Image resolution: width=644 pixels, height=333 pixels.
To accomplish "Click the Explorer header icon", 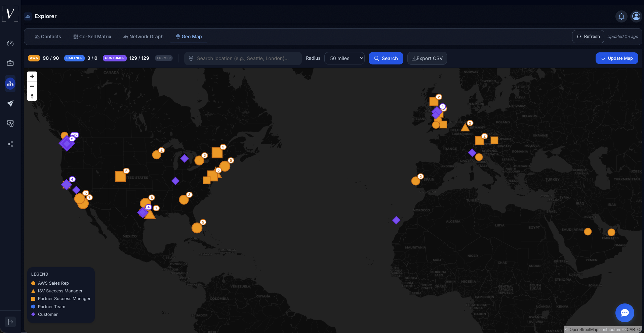I will [x=28, y=16].
